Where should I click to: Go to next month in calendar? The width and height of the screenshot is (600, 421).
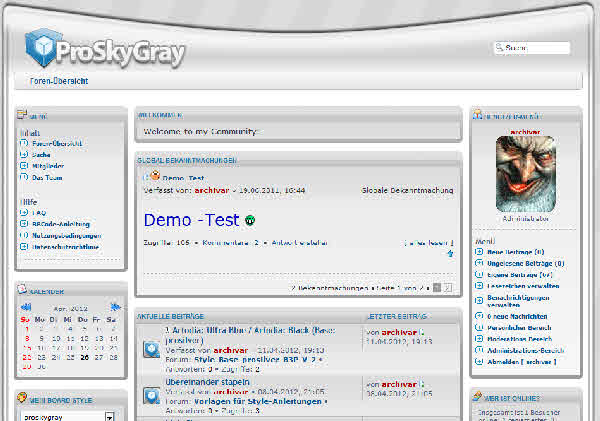point(116,306)
